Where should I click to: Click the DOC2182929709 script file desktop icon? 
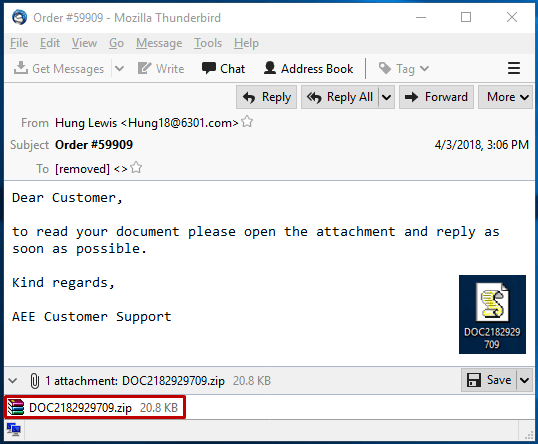(492, 314)
